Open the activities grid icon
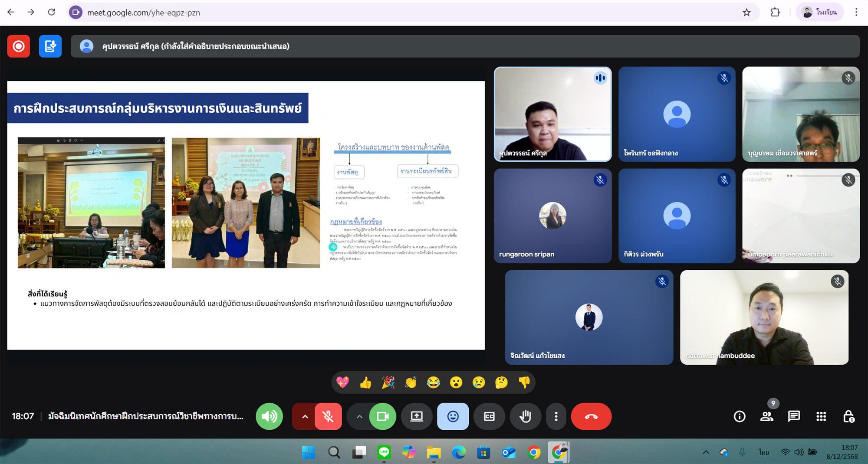 pos(821,417)
